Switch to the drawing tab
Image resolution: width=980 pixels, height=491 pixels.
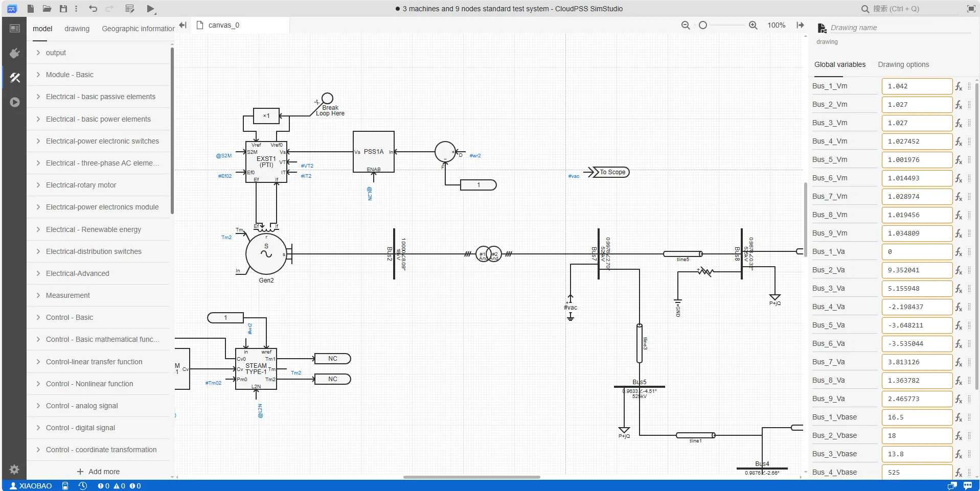[x=77, y=29]
